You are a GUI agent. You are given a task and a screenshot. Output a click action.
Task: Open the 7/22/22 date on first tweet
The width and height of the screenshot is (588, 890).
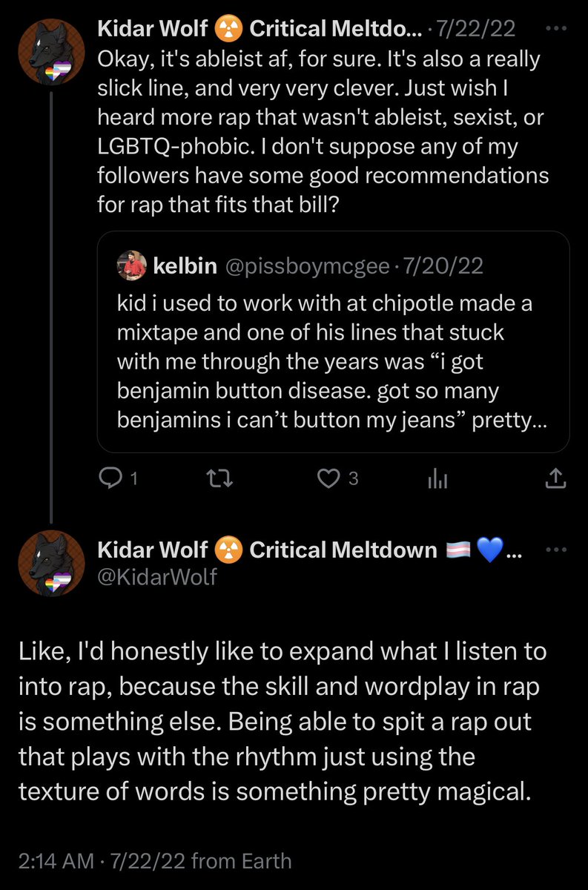click(x=475, y=29)
